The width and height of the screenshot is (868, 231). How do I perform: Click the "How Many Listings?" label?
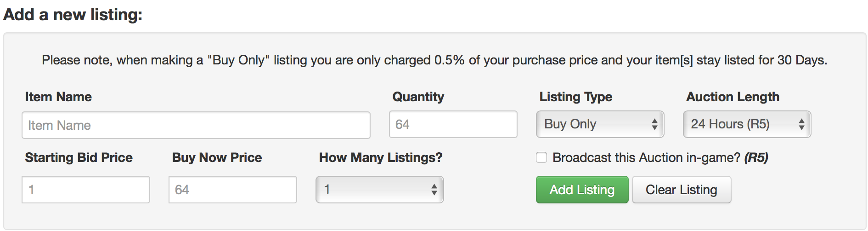tap(380, 158)
